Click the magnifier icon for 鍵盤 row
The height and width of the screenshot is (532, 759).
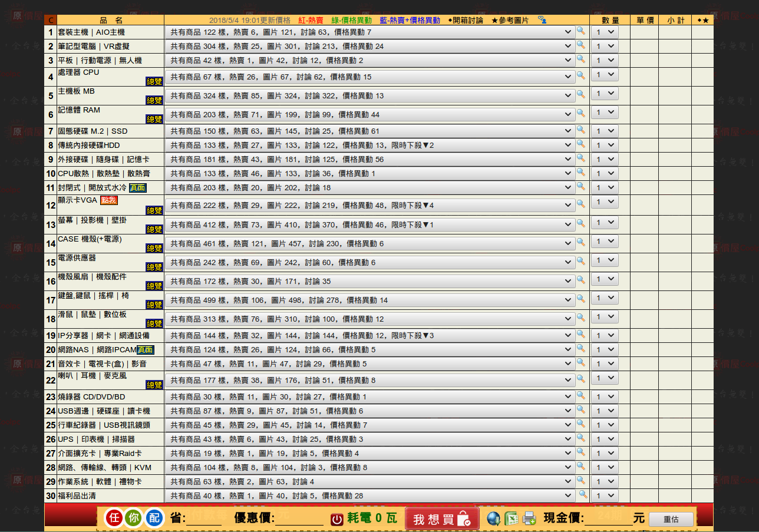coord(580,299)
